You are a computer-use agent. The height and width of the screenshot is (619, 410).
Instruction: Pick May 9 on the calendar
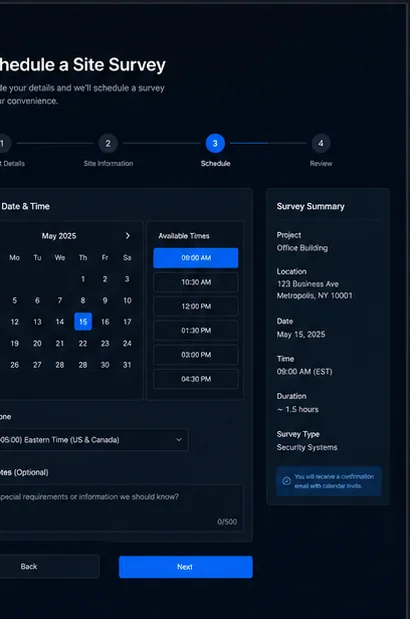[105, 300]
